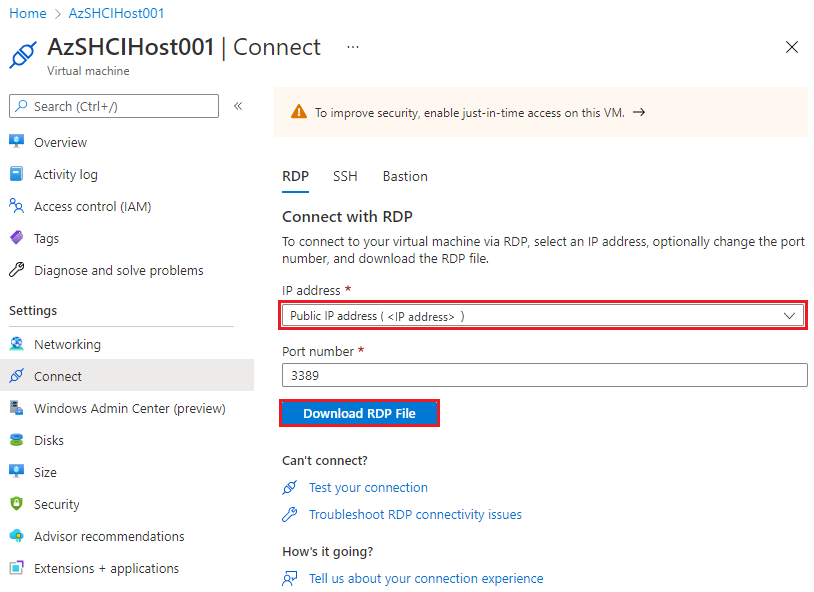The height and width of the screenshot is (592, 814).
Task: Collapse the sidebar with double chevron
Action: (x=238, y=106)
